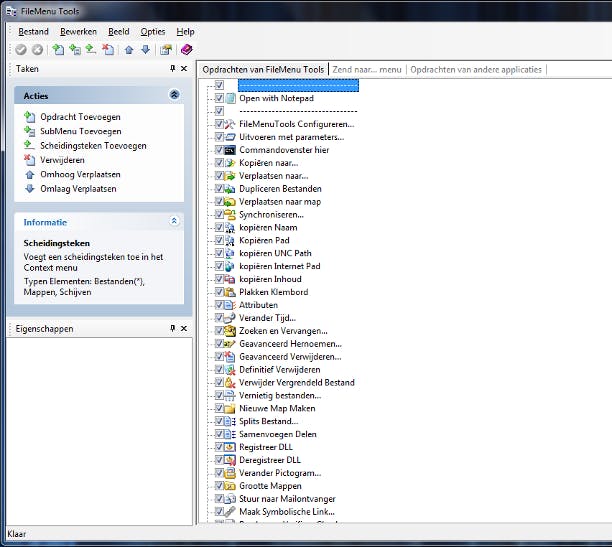Select kopiëren UNC Path in the list

point(275,253)
